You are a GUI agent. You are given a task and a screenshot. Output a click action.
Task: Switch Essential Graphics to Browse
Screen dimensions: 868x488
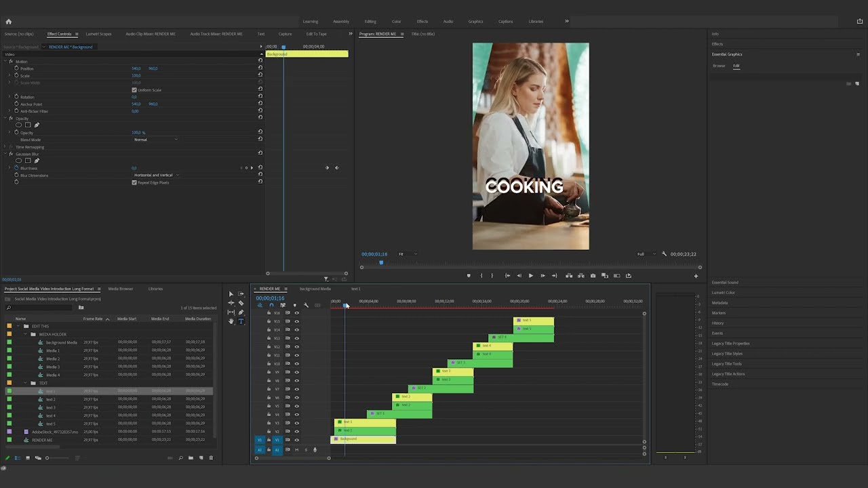coord(719,66)
